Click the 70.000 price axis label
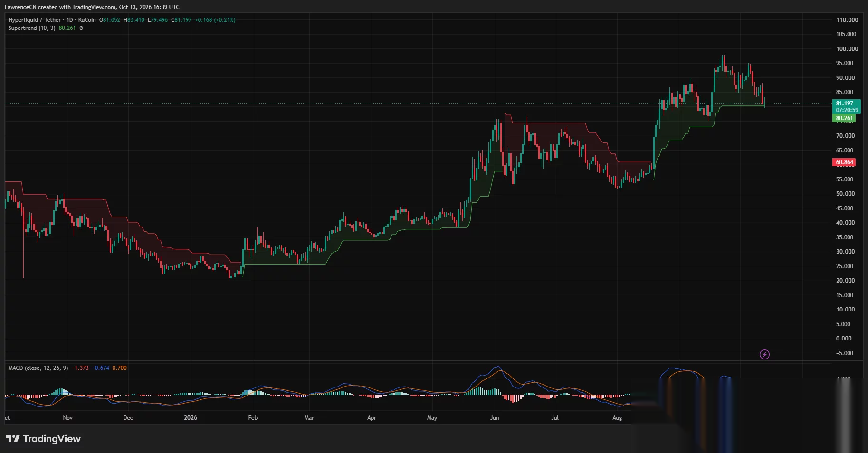The width and height of the screenshot is (868, 453). click(x=846, y=136)
